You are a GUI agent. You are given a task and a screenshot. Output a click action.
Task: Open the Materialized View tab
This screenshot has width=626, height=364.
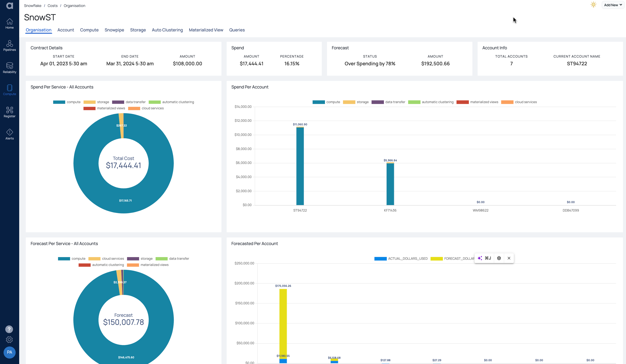[206, 30]
